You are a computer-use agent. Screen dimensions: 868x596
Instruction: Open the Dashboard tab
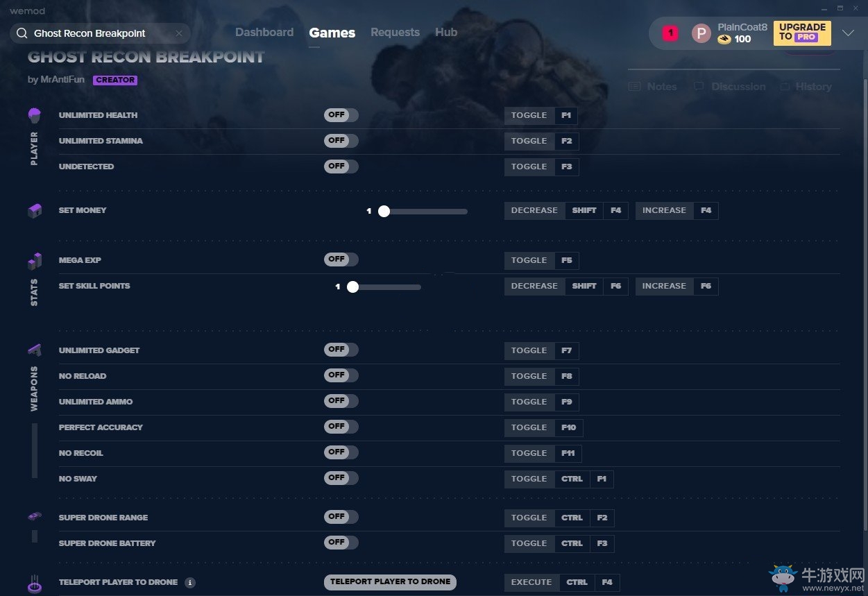tap(264, 33)
